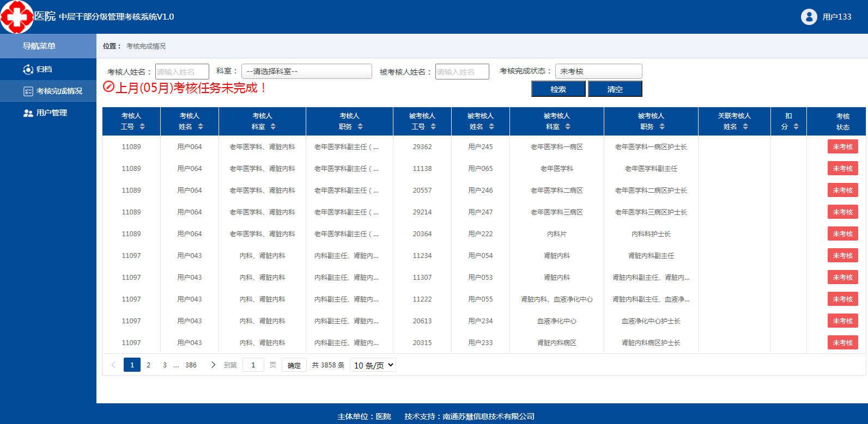Open 用户管理 in navigation menu
Screen dimensions: 868x424
pos(52,113)
